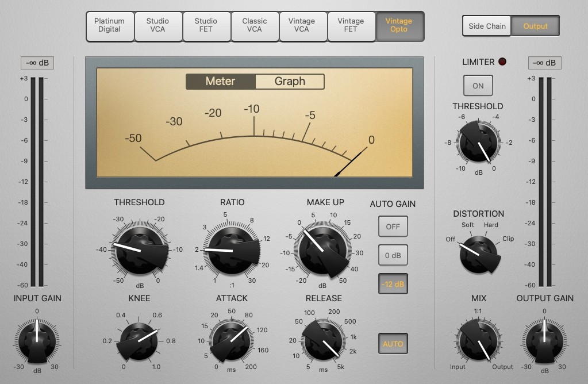Enable AUTO release mode
Image resolution: width=588 pixels, height=384 pixels.
[x=393, y=343]
